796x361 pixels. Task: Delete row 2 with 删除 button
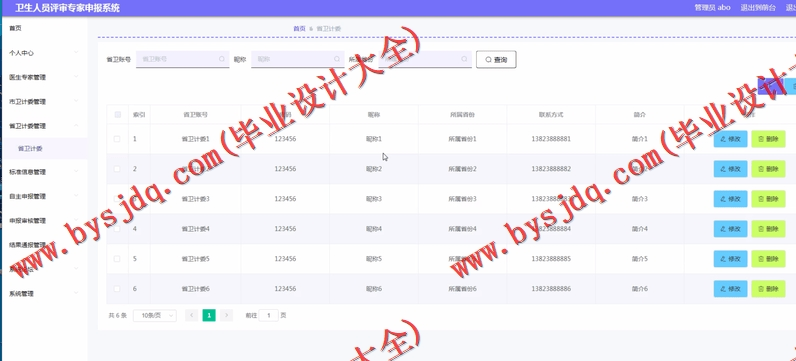click(x=768, y=169)
